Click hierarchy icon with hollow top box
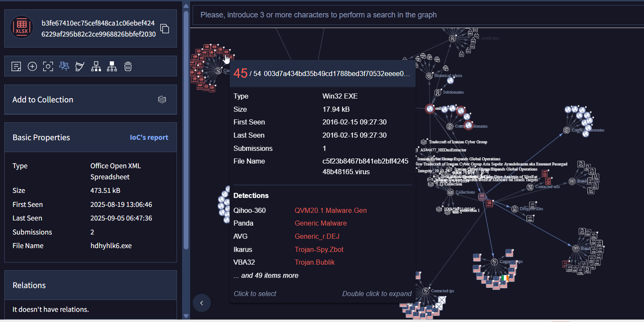Screen dimensions: 644x322 (96, 66)
